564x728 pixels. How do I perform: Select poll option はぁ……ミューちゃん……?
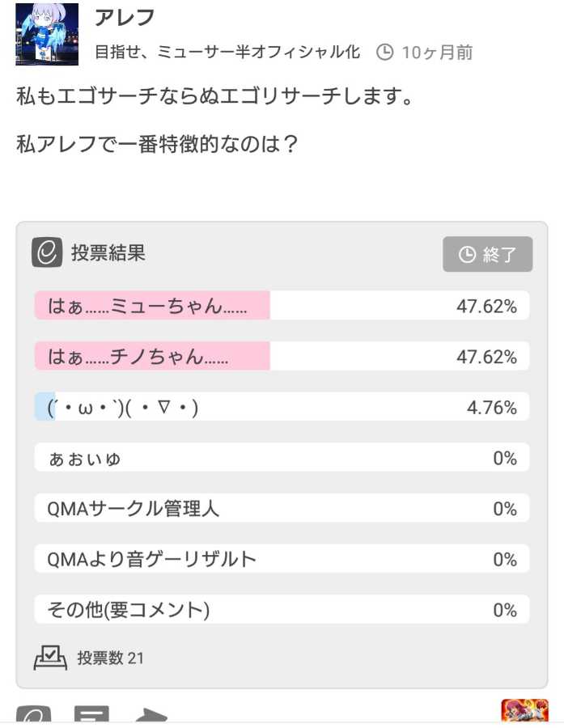click(281, 306)
